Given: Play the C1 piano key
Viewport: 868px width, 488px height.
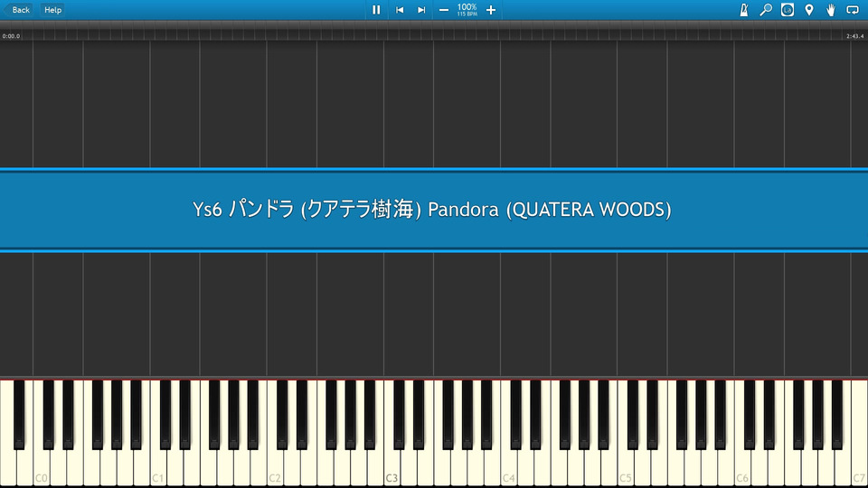Looking at the screenshot, I should pos(158,467).
